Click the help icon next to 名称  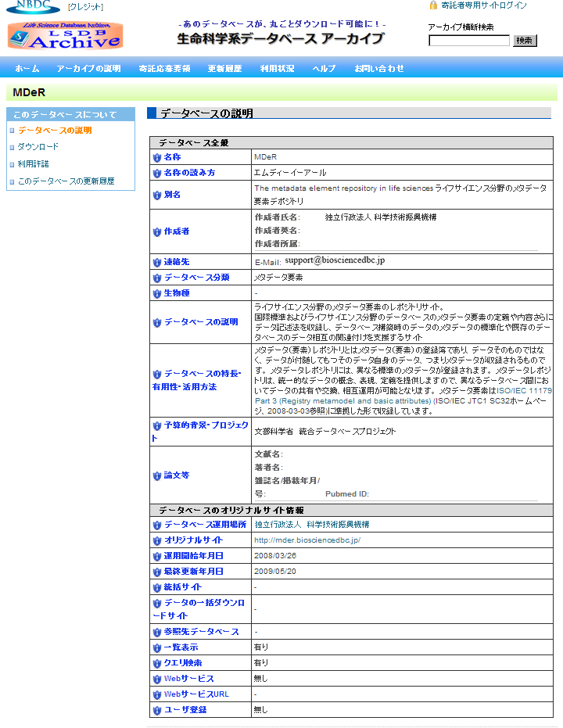157,157
